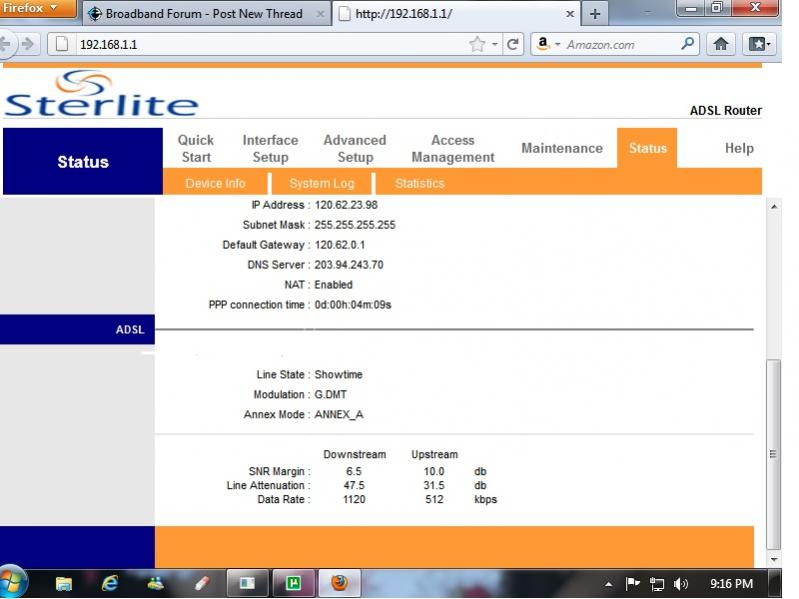Close the Broadband Forum tab

[x=320, y=14]
